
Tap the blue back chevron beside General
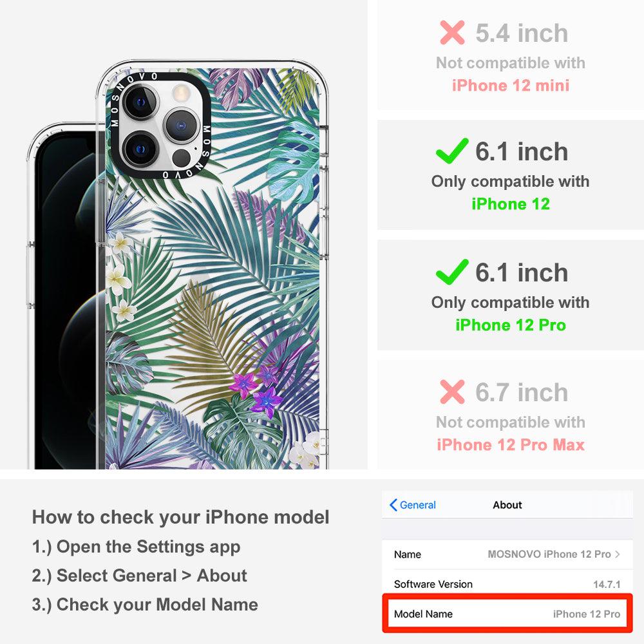(393, 505)
